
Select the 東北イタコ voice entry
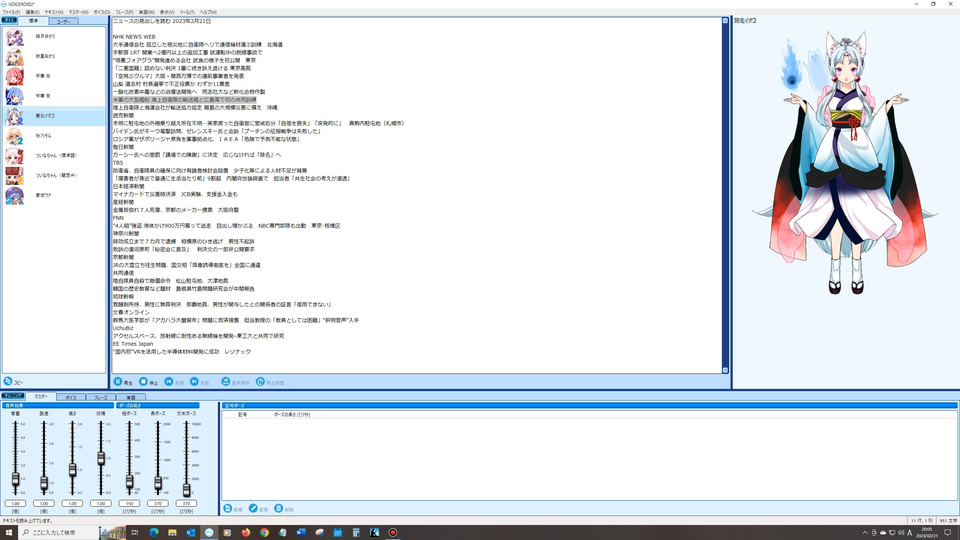point(54,116)
